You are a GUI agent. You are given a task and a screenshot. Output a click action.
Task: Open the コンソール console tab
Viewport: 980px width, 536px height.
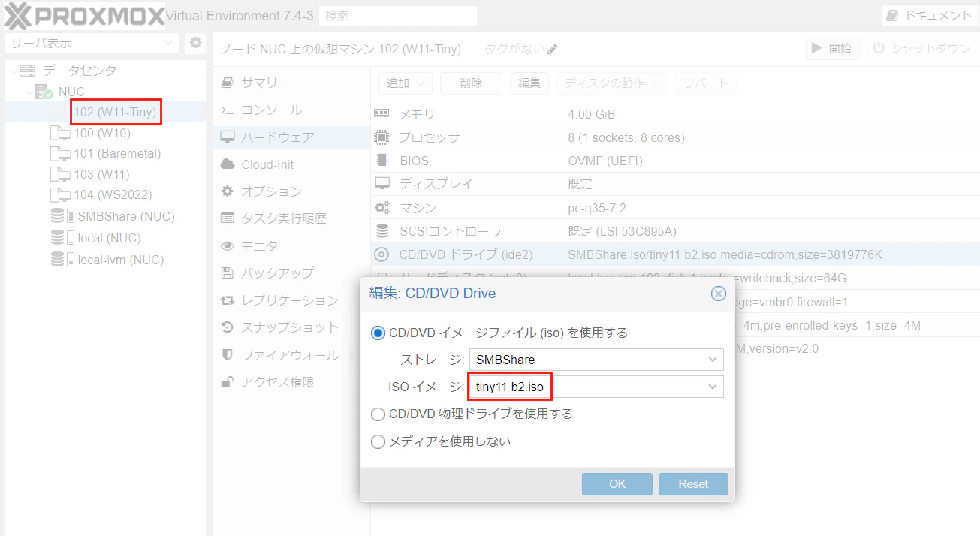(x=291, y=110)
